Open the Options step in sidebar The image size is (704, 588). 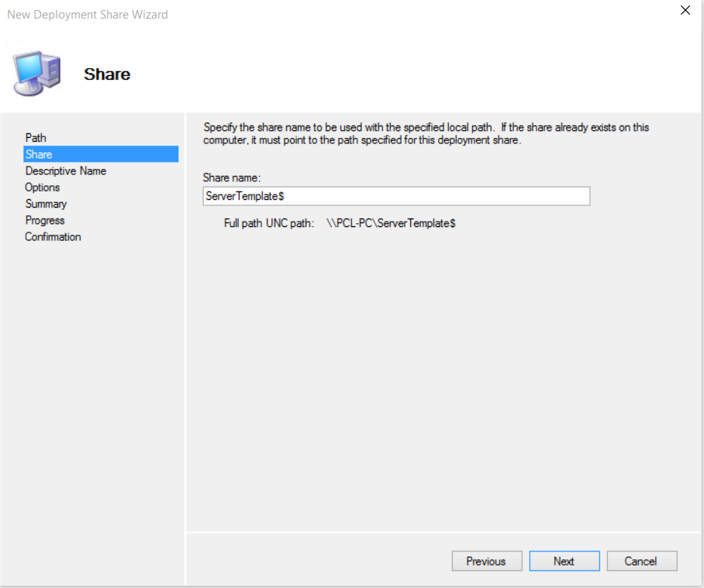click(43, 187)
